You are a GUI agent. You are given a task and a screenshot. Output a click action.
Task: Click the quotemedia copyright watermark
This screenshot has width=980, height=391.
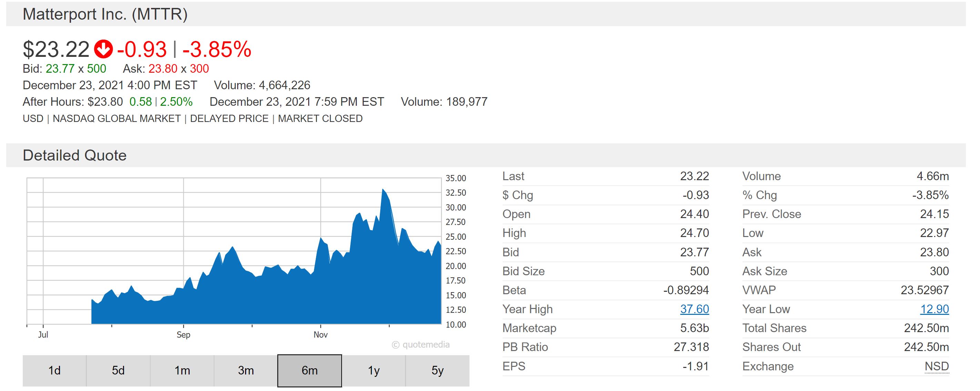click(421, 345)
